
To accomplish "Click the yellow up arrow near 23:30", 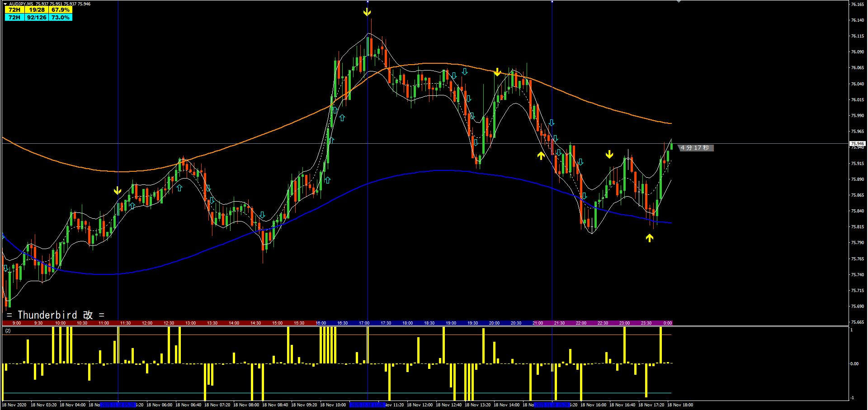I will tap(650, 237).
